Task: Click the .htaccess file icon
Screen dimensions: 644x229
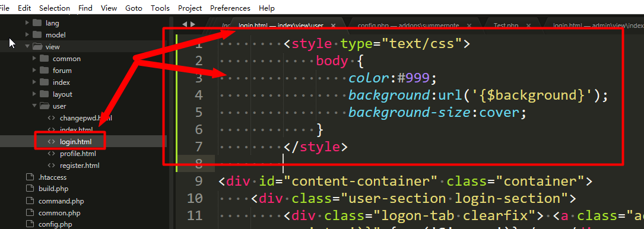Action: click(x=30, y=177)
